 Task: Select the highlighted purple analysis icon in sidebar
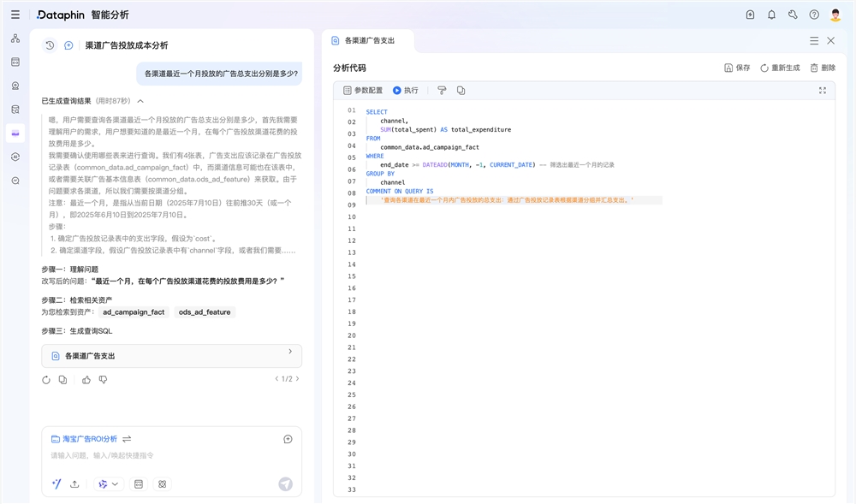(x=15, y=133)
